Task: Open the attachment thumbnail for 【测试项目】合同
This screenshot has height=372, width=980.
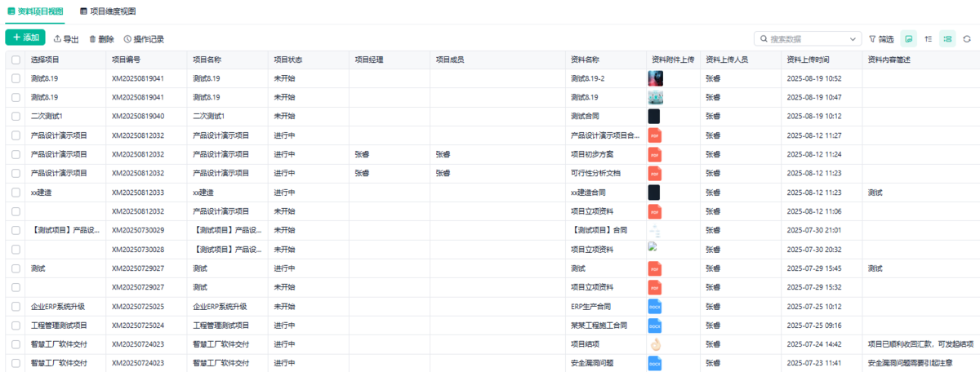Action: coord(655,230)
